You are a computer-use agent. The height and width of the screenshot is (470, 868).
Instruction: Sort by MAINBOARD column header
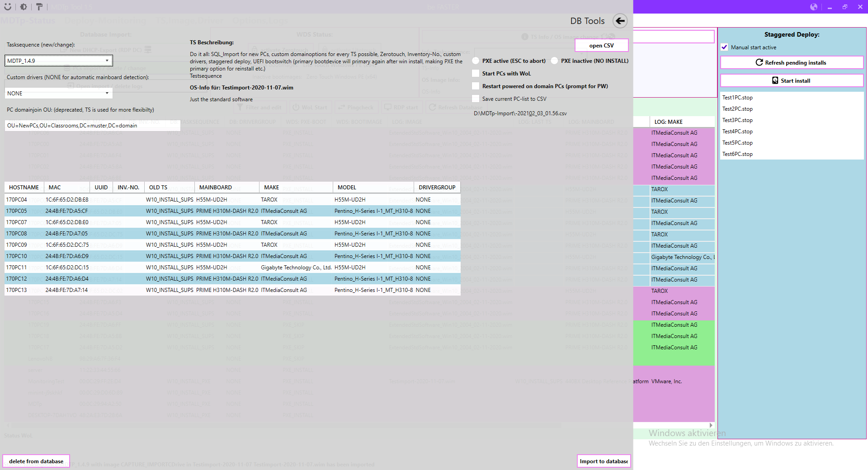click(227, 187)
